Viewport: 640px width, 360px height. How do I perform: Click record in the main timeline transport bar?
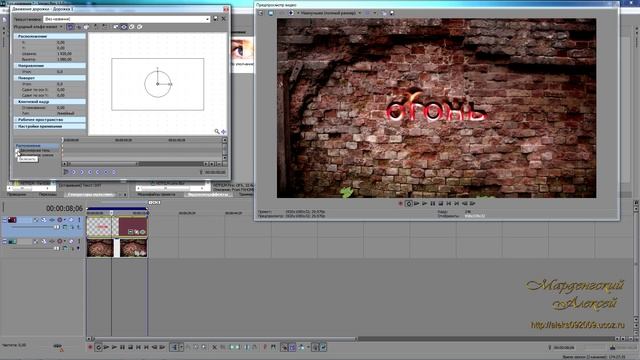coord(90,347)
